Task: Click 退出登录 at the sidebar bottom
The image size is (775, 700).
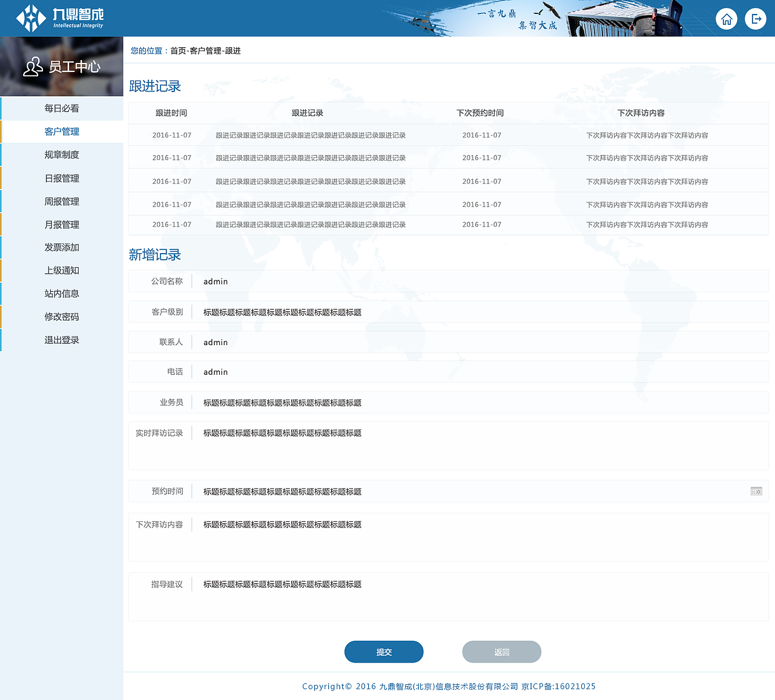Action: 61,340
